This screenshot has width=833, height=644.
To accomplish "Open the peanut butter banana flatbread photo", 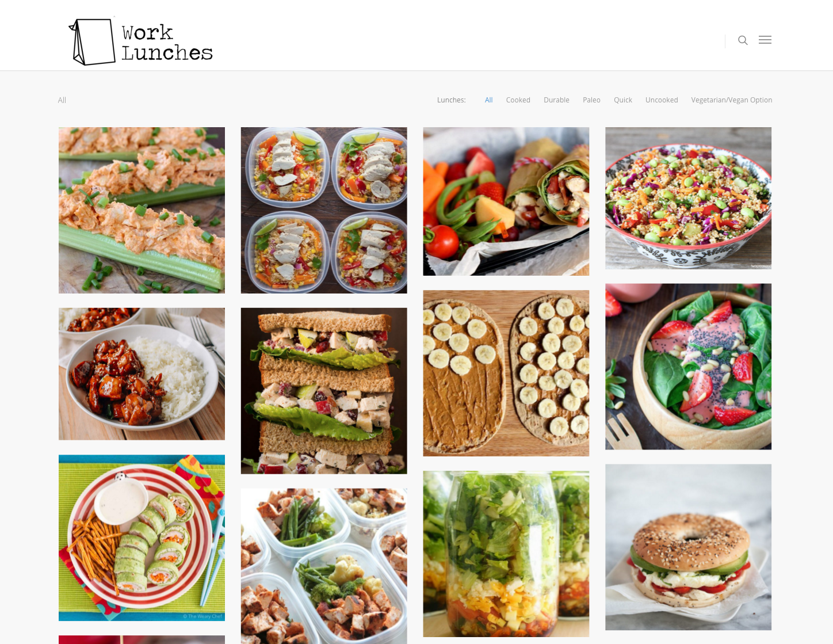I will [x=506, y=374].
